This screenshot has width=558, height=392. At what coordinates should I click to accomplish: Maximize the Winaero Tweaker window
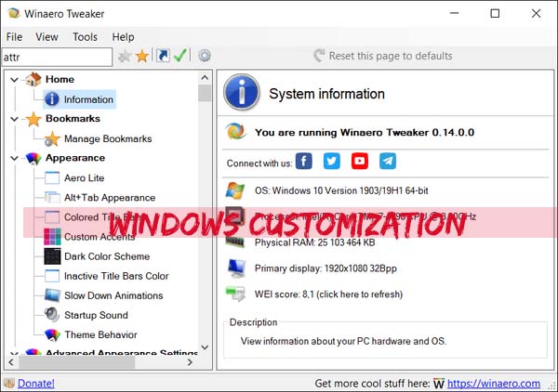pos(495,14)
